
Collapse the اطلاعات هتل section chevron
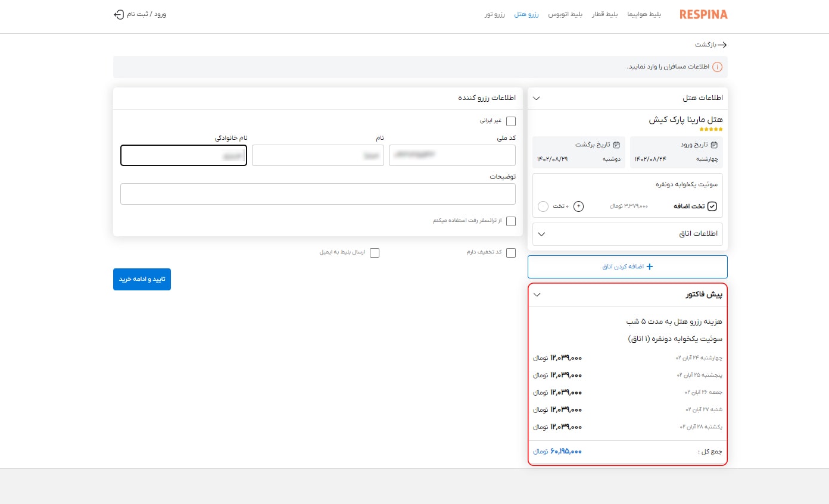click(536, 98)
